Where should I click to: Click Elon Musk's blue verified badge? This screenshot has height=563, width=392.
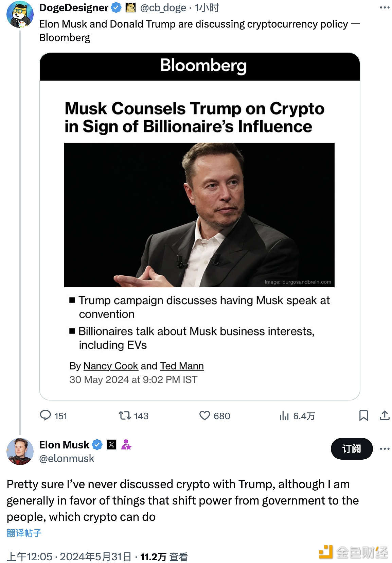click(97, 445)
